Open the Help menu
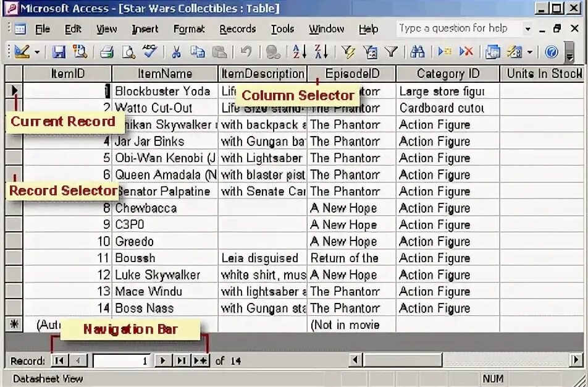Viewport: 588px width, 387px height. 368,29
